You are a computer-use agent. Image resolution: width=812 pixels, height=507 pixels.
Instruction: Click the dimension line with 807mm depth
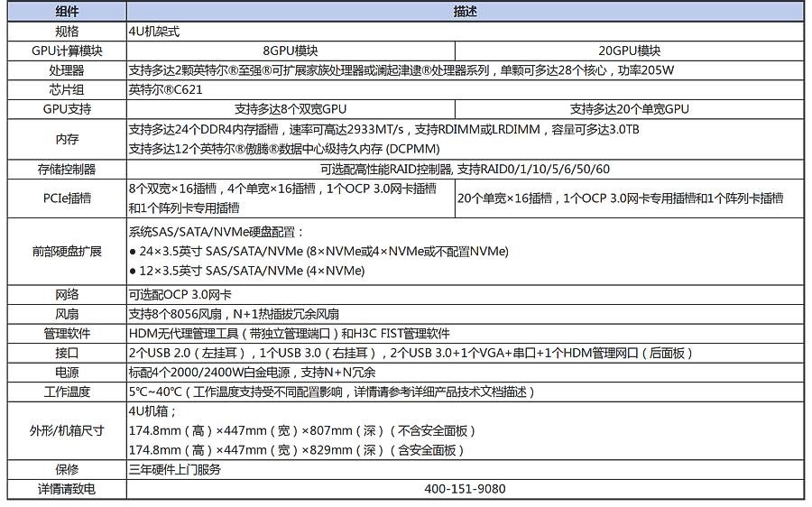(302, 431)
